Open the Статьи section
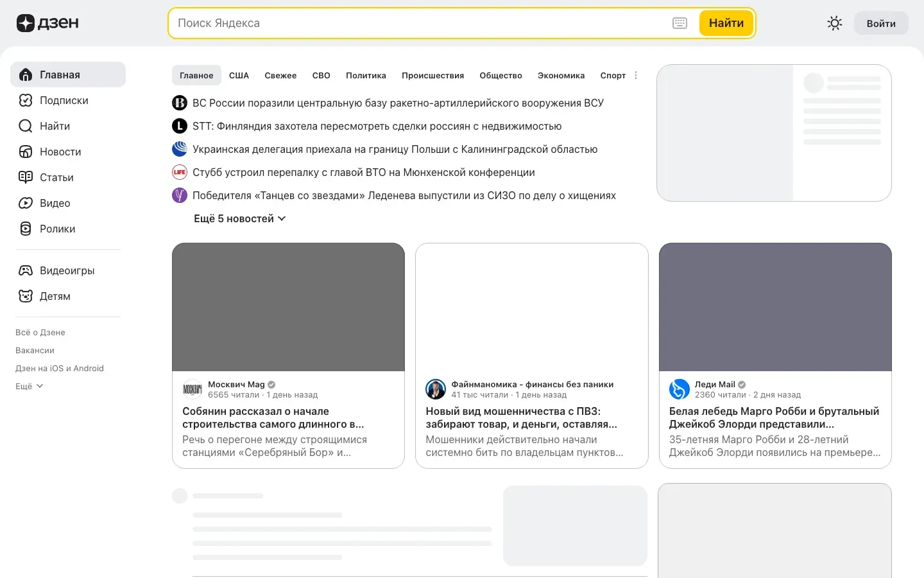The width and height of the screenshot is (924, 578). click(56, 177)
